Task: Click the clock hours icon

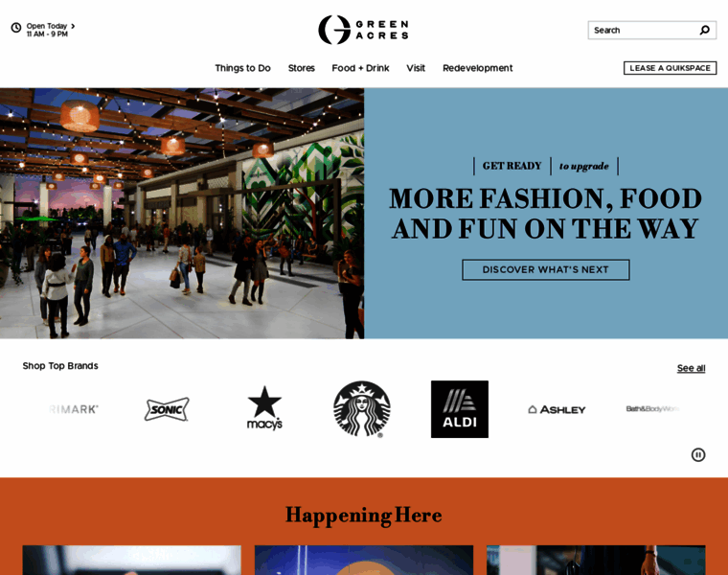Action: tap(16, 28)
